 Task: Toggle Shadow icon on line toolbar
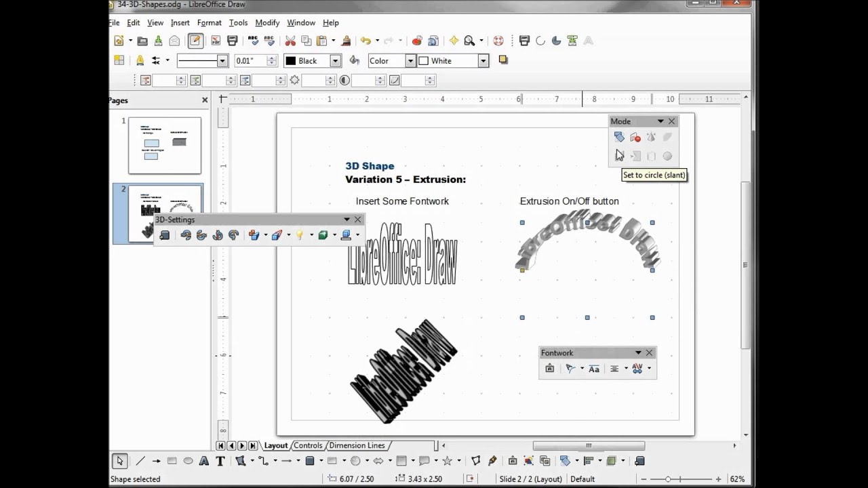[x=503, y=60]
